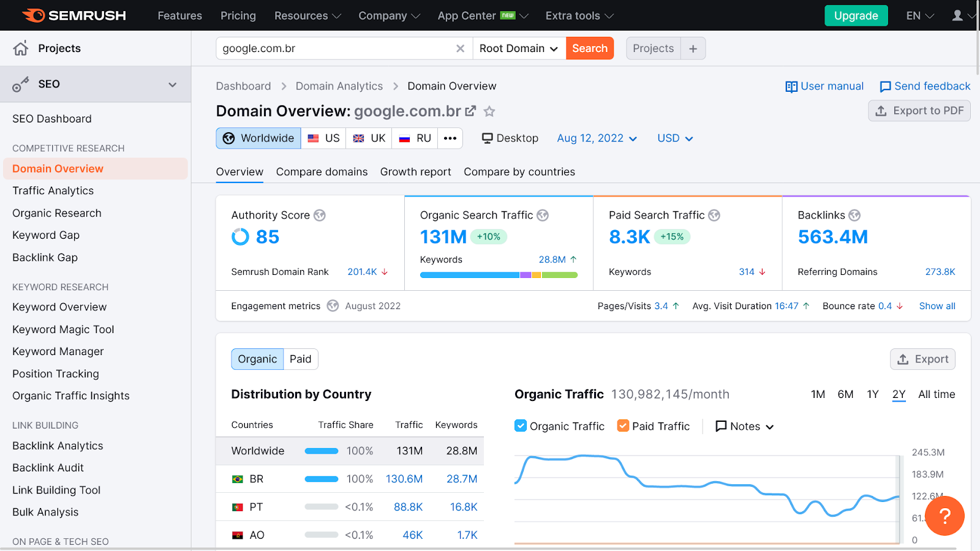
Task: Open the USD currency dropdown
Action: tap(675, 138)
